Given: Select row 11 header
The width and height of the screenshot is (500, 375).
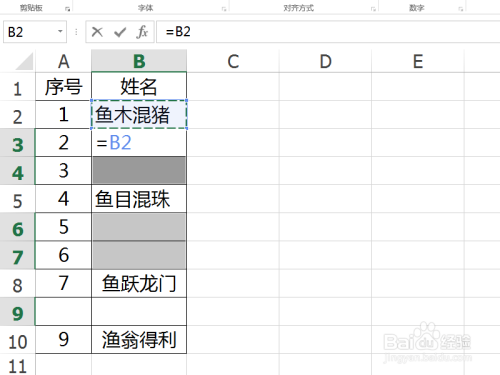Looking at the screenshot, I should pos(17,364).
